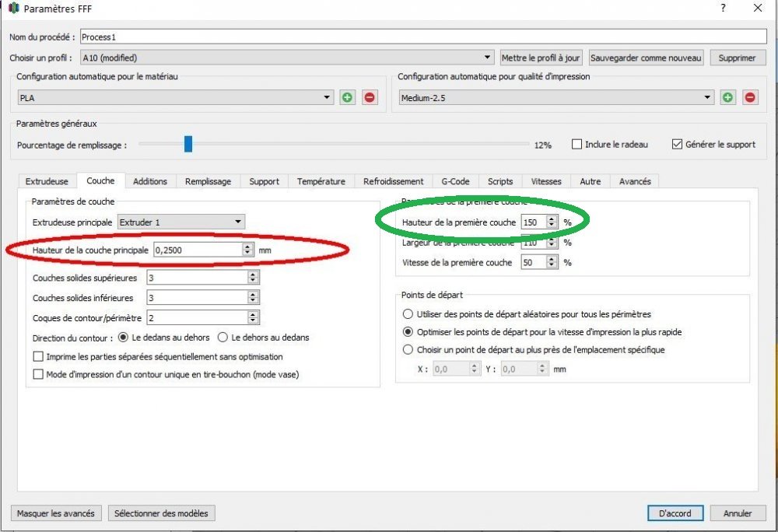Toggle the Générer le support checkbox
778x532 pixels.
(676, 145)
